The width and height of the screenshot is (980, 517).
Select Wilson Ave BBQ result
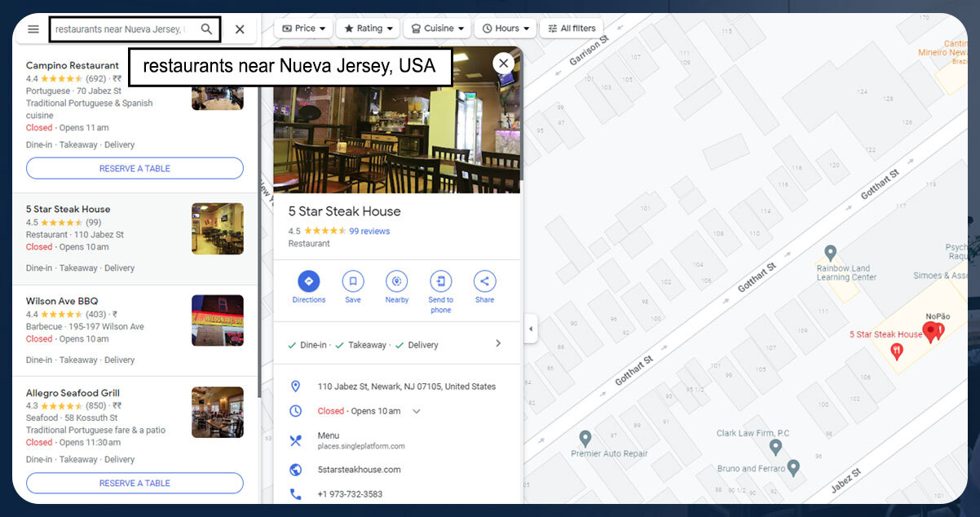pyautogui.click(x=62, y=302)
